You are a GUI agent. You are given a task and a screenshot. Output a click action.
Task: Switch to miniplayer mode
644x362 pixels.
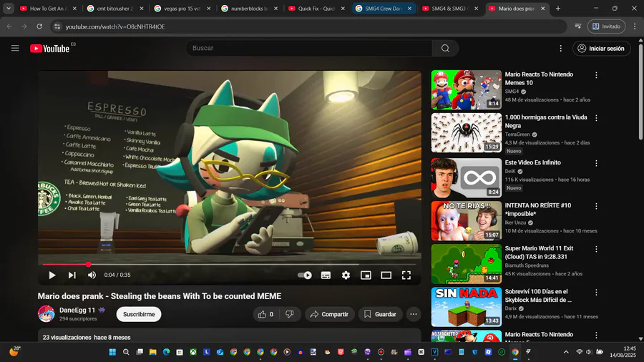tap(366, 275)
